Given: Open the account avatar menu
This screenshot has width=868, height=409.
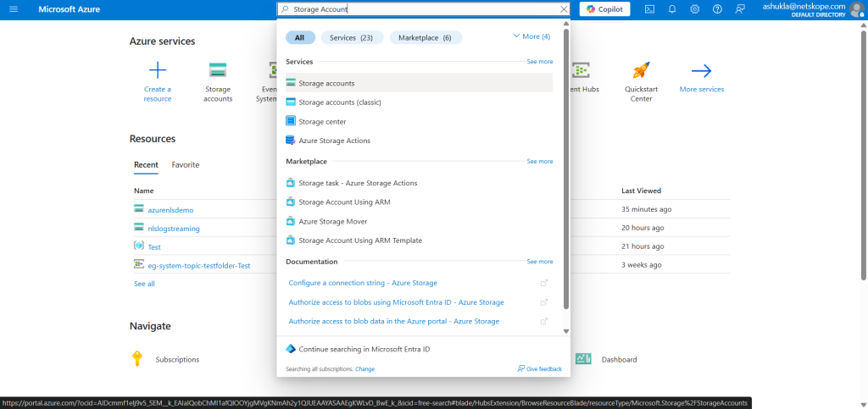Looking at the screenshot, I should [x=856, y=9].
